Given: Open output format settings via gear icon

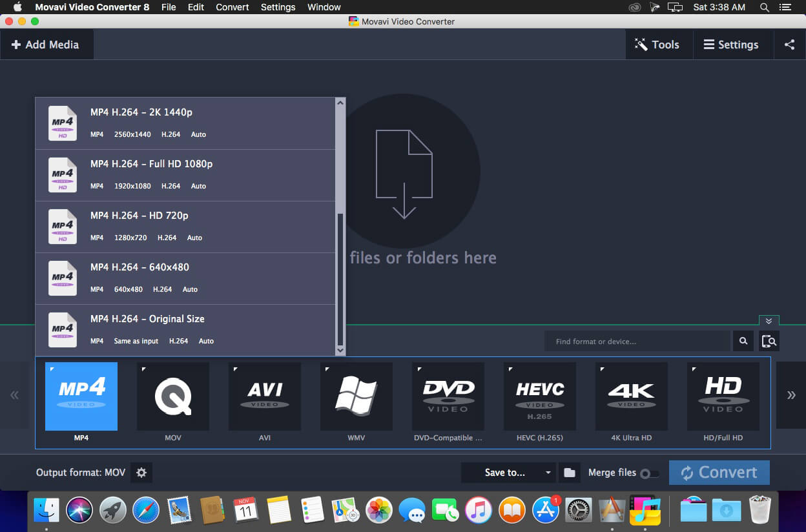Looking at the screenshot, I should click(x=141, y=472).
